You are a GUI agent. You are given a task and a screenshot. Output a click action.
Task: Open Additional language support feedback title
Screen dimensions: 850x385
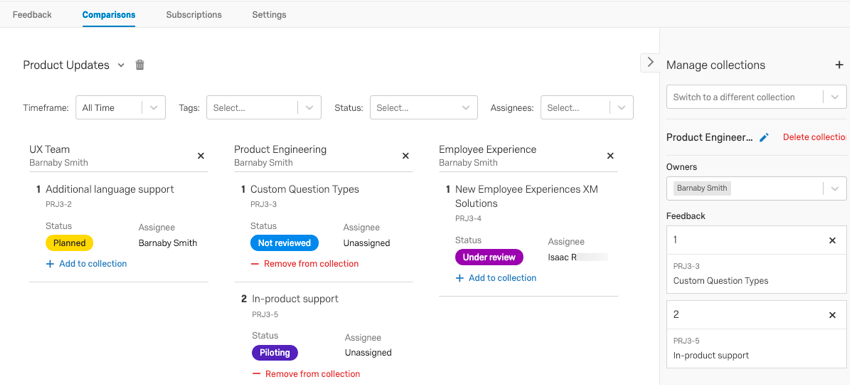tap(110, 189)
